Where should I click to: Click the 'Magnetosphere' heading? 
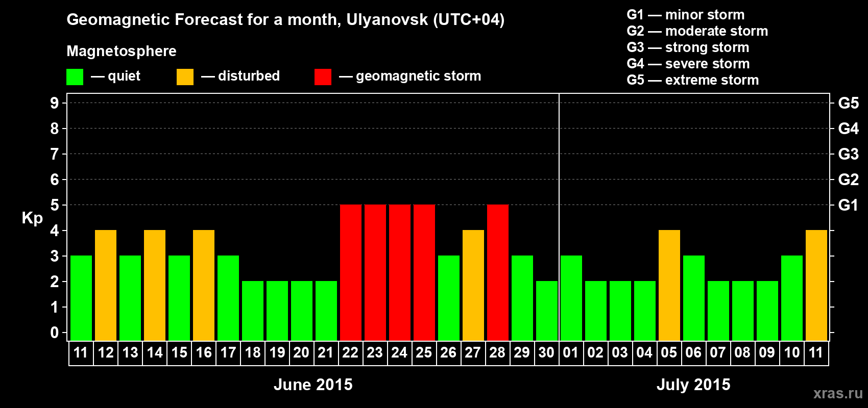[122, 51]
